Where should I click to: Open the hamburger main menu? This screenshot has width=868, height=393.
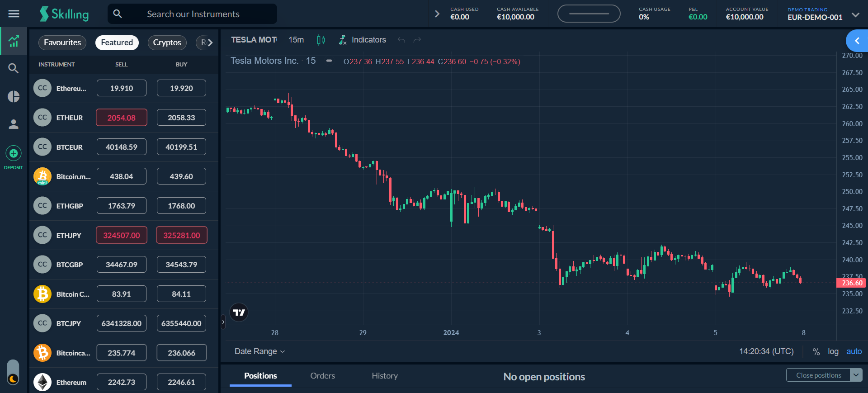14,14
